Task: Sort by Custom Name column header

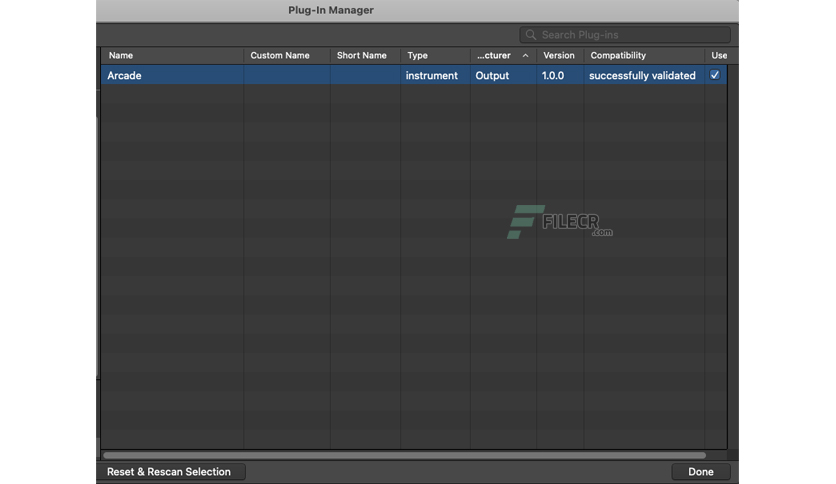Action: [x=287, y=55]
